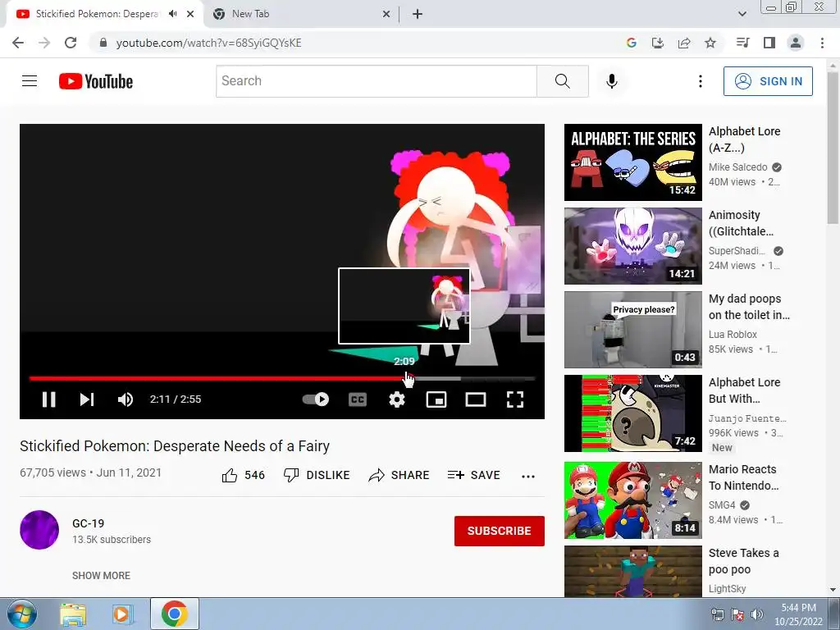Switch to theater mode

click(x=476, y=399)
